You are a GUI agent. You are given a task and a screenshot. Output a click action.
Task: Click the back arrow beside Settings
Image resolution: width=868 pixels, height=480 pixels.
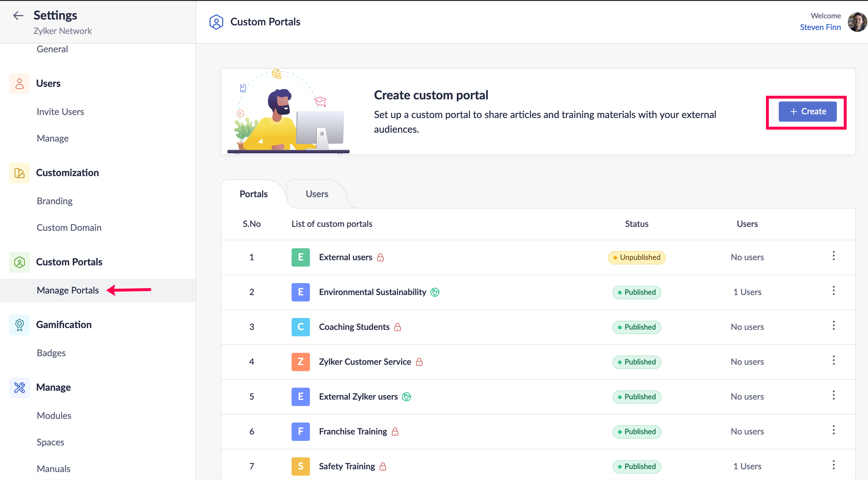(x=18, y=16)
